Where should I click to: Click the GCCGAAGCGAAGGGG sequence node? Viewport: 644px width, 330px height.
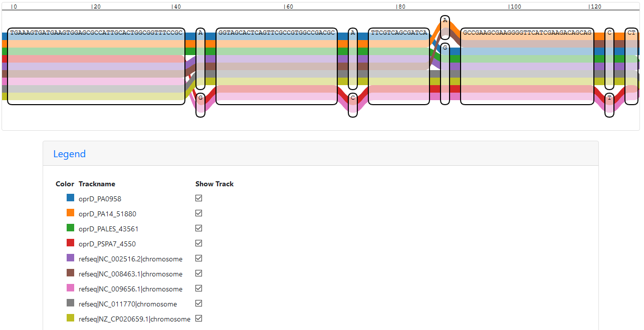tap(527, 33)
